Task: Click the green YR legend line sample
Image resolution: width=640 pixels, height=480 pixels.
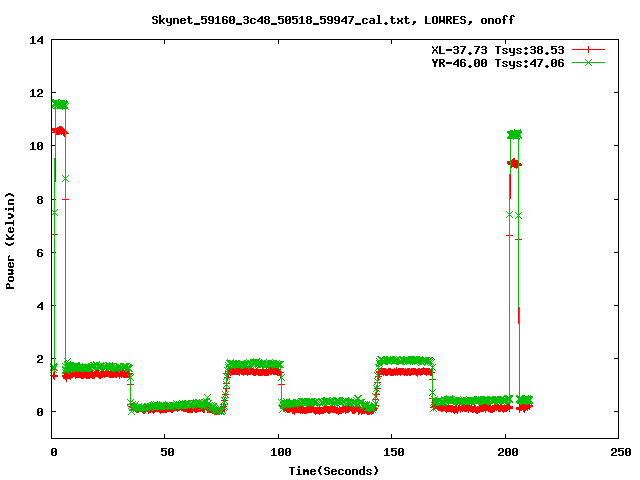Action: click(588, 62)
